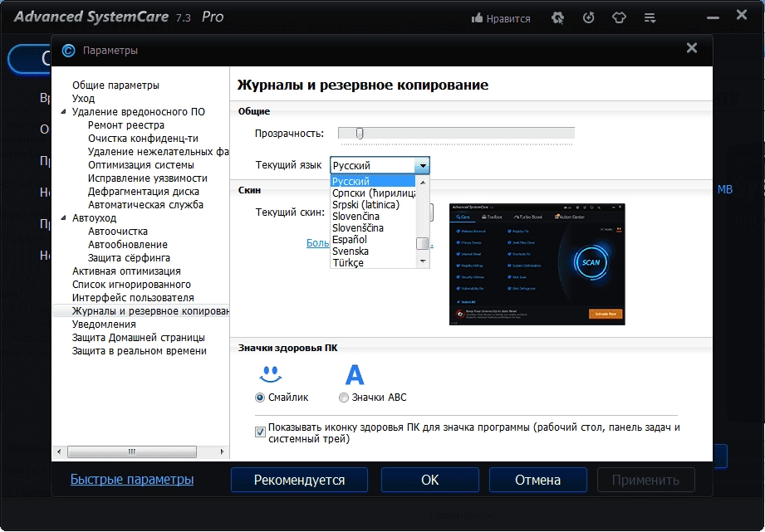Open the Быстрые параметры link
765x532 pixels.
pos(132,480)
